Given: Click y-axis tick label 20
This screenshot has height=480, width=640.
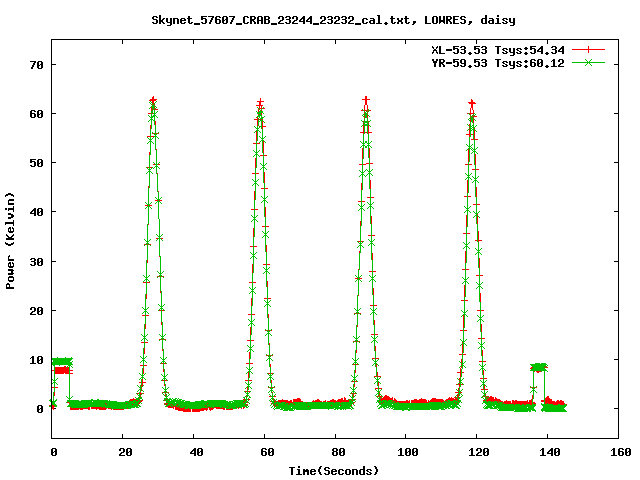Looking at the screenshot, I should point(37,311).
